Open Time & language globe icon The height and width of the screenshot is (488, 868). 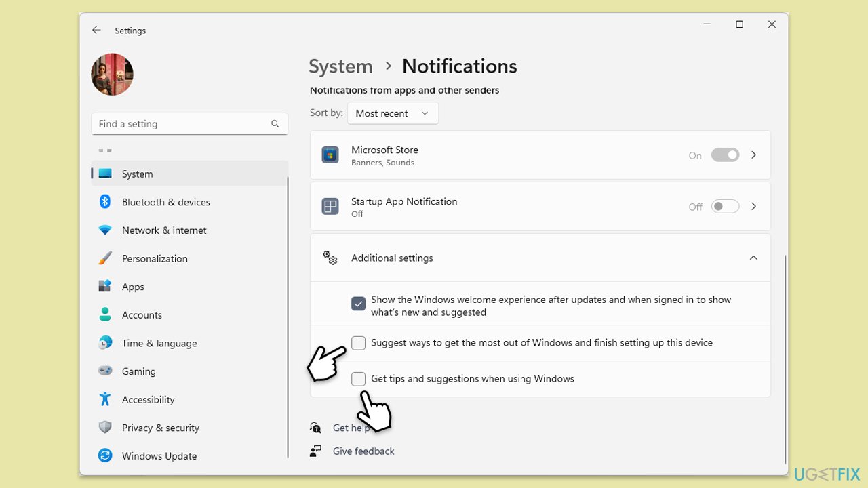pyautogui.click(x=105, y=343)
